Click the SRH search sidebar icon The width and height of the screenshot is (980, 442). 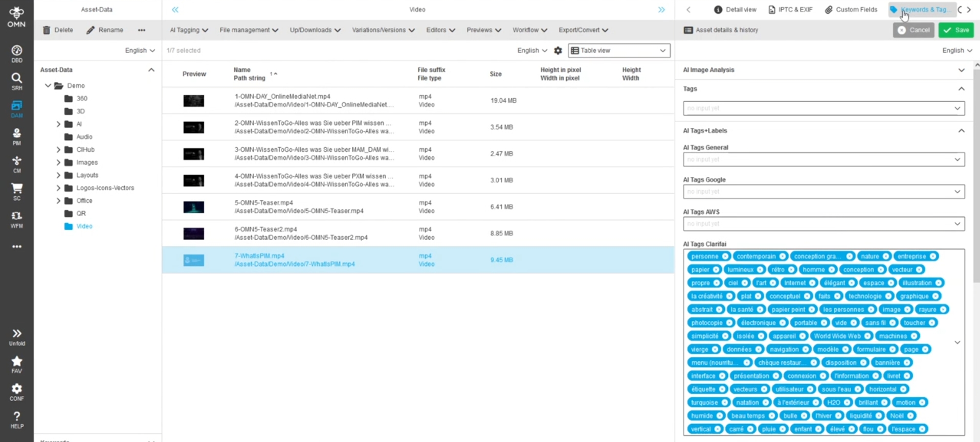[x=16, y=81]
